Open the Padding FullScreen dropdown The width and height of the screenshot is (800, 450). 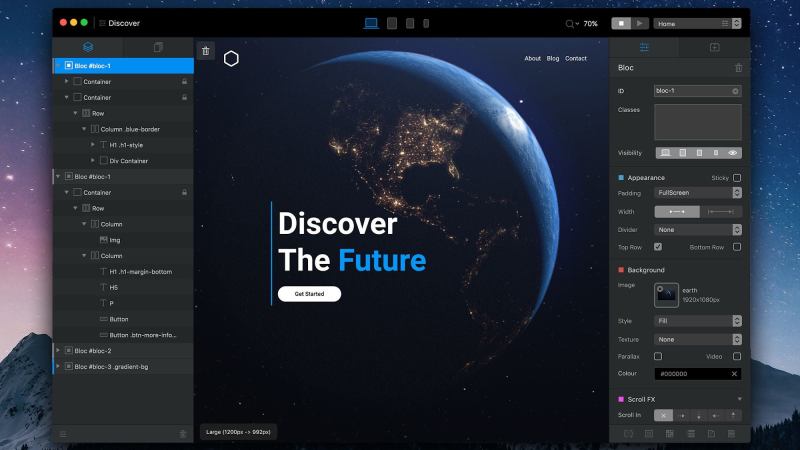698,192
